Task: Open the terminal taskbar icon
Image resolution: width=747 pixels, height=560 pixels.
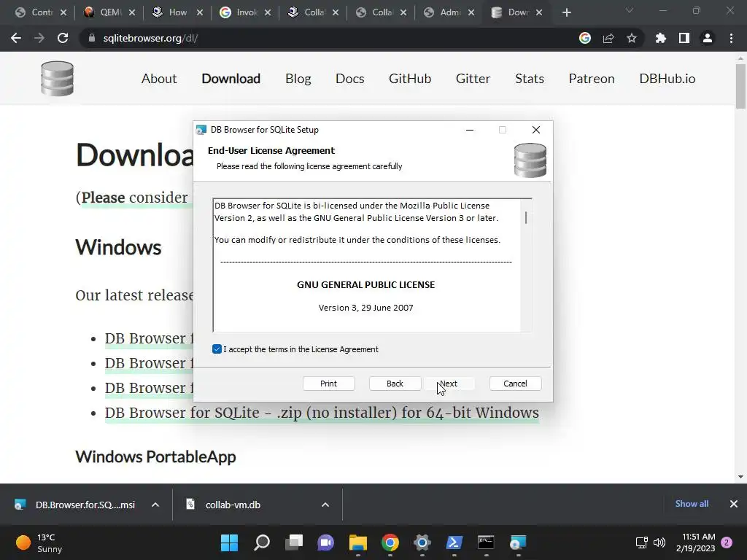Action: click(x=486, y=542)
